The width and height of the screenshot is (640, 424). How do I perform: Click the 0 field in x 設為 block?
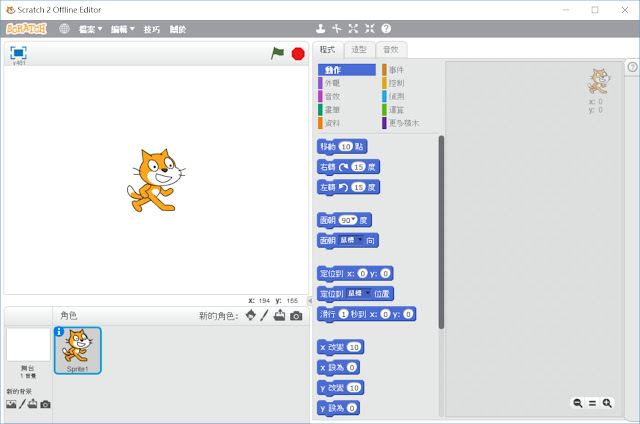[x=351, y=368]
